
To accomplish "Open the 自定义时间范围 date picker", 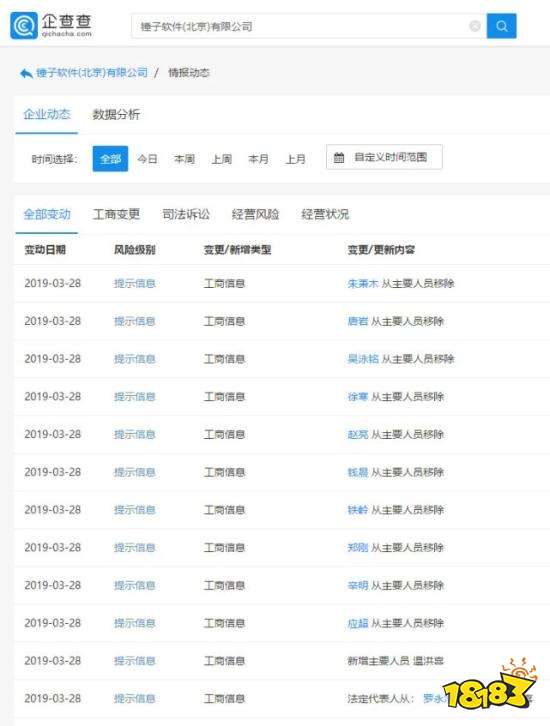I will 384,157.
